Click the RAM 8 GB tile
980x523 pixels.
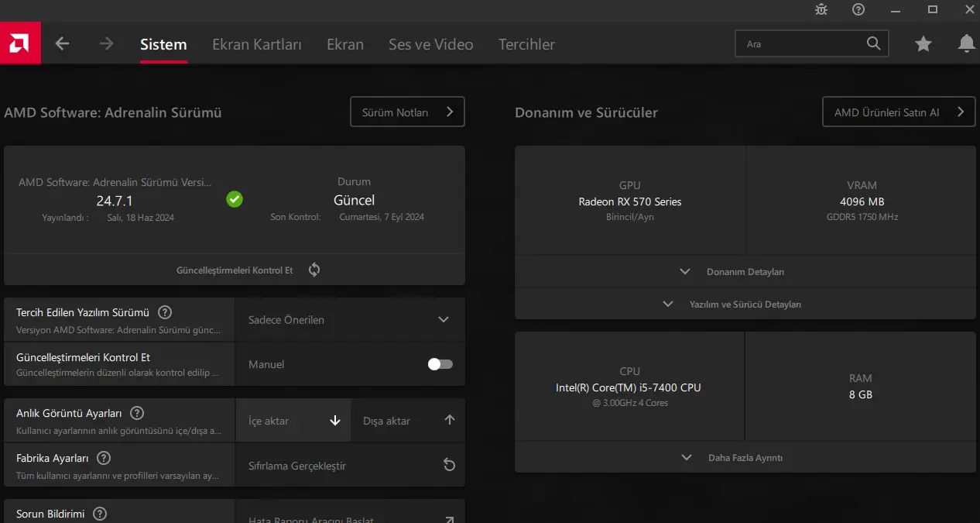point(861,387)
